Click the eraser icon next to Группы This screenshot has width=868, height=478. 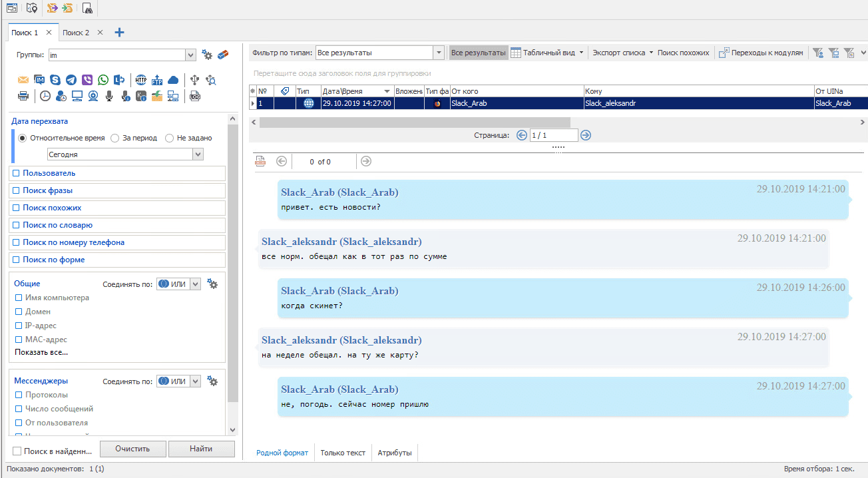pos(223,55)
